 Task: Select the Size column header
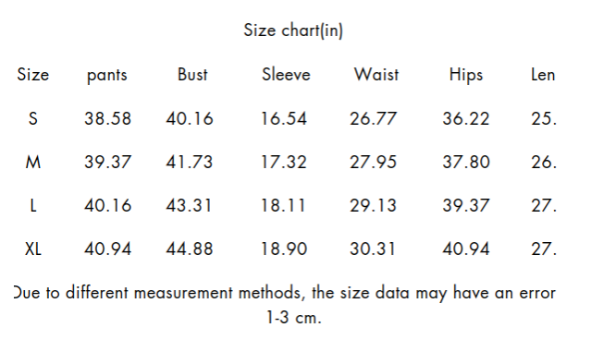click(x=32, y=75)
